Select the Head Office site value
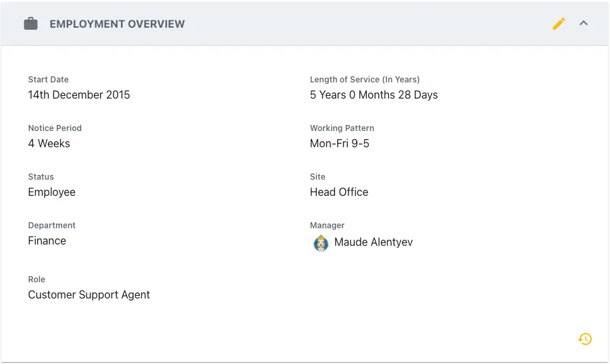The image size is (610, 364). coord(339,192)
